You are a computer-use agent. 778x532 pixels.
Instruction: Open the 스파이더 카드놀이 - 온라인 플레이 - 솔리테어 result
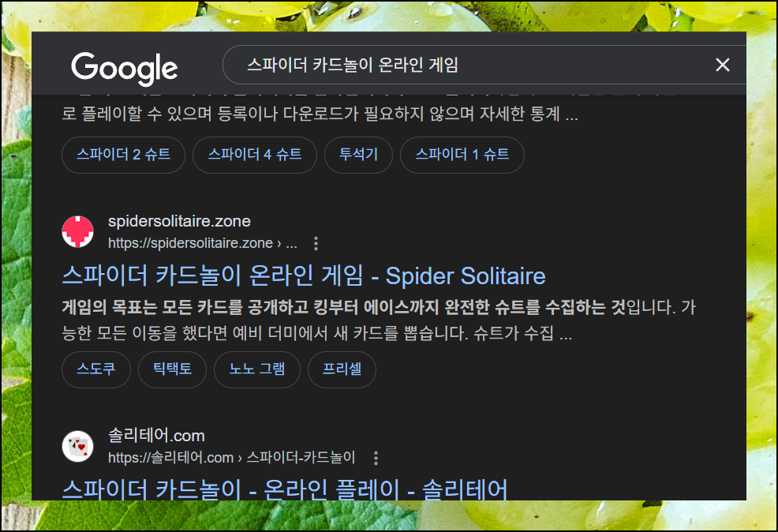pyautogui.click(x=285, y=489)
